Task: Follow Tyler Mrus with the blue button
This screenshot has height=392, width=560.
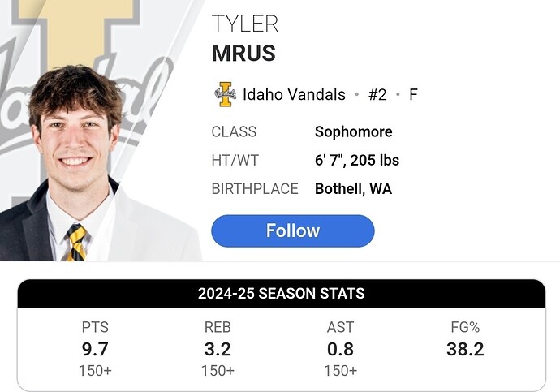Action: 293,230
